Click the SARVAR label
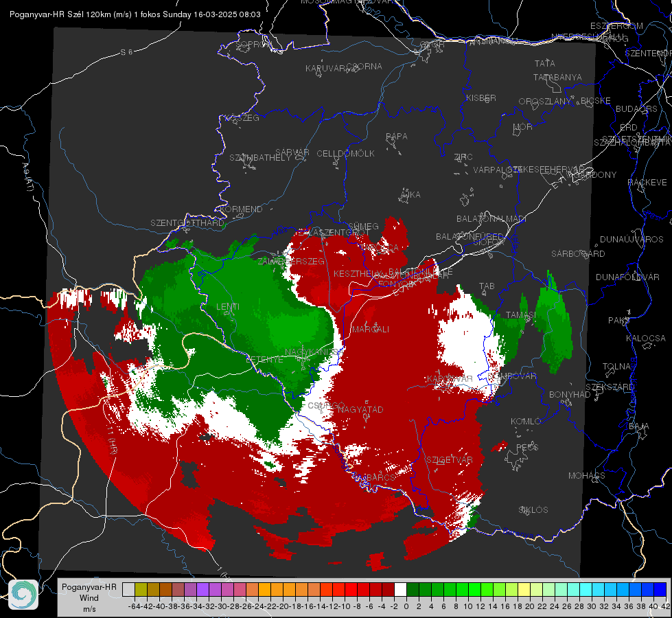The width and height of the screenshot is (672, 618). coord(292,152)
